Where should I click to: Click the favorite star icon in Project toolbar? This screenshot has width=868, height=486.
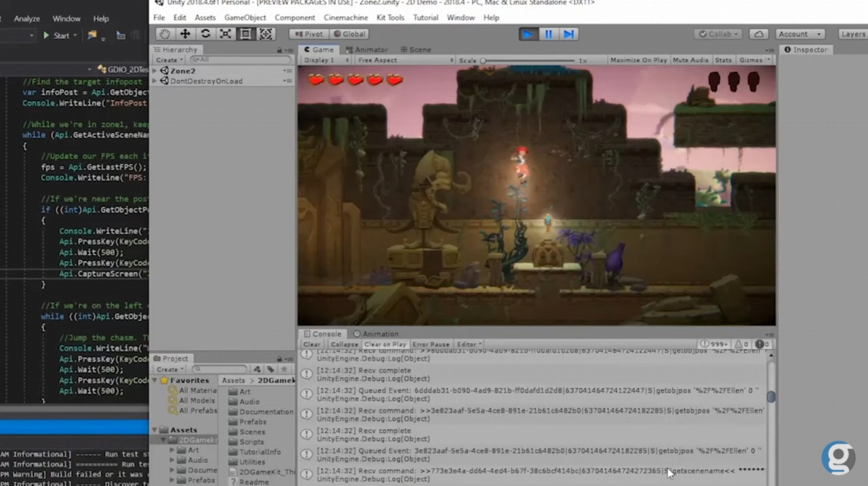283,369
